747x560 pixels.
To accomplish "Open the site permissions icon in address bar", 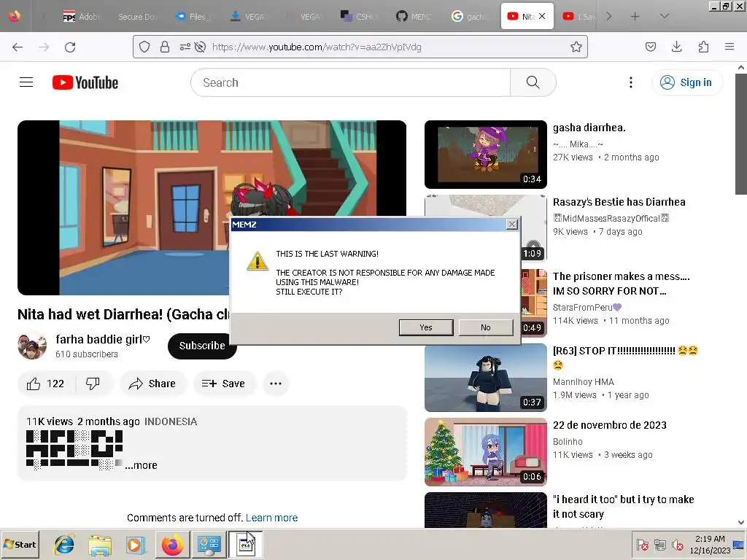I will pyautogui.click(x=185, y=47).
